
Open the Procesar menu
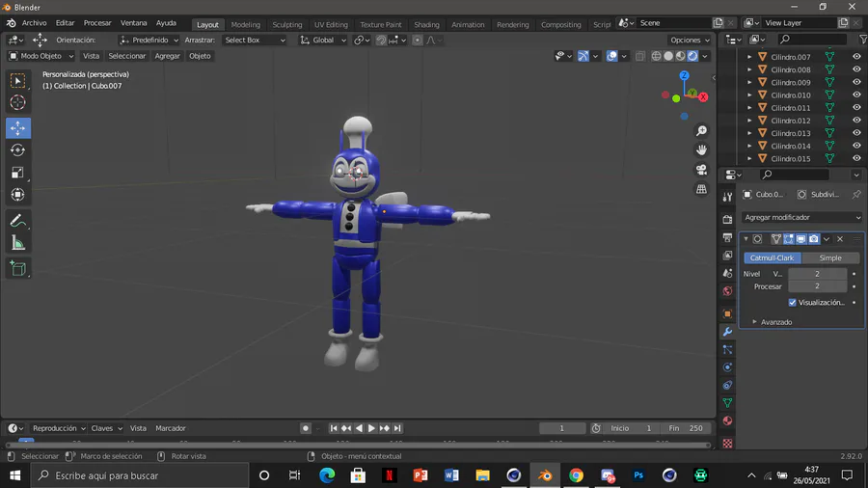click(x=97, y=23)
